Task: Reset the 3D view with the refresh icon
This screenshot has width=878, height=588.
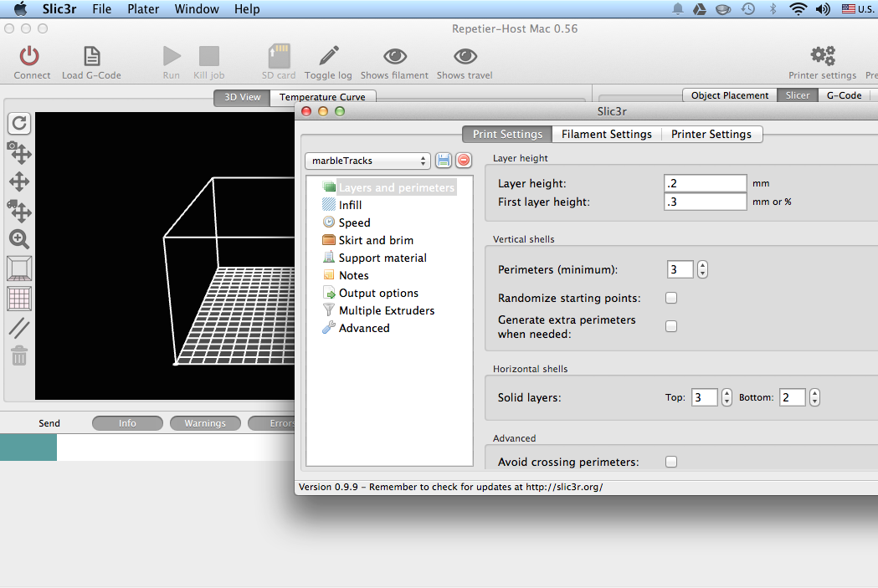Action: point(19,123)
